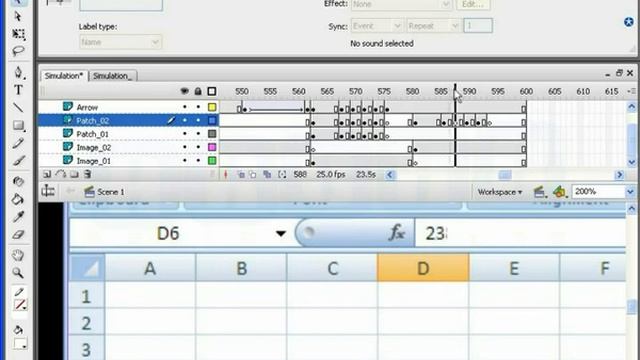The width and height of the screenshot is (640, 360).
Task: Toggle visibility dot of Arrow layer
Action: (185, 107)
